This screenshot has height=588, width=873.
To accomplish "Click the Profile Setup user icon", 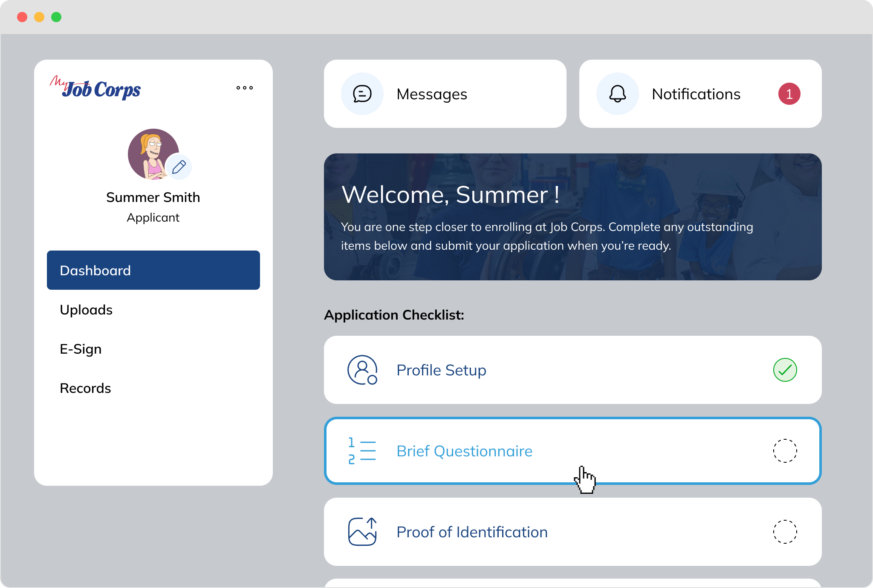I will 362,370.
